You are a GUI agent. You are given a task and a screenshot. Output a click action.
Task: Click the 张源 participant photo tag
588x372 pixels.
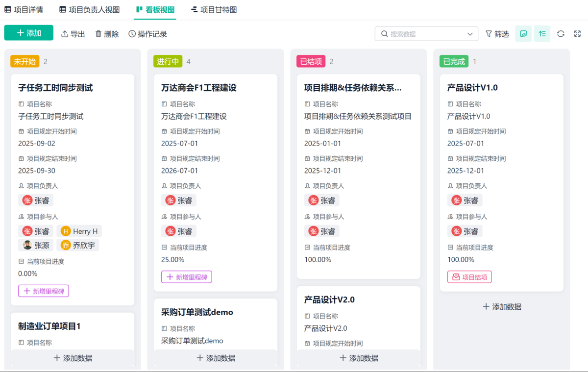pyautogui.click(x=36, y=245)
